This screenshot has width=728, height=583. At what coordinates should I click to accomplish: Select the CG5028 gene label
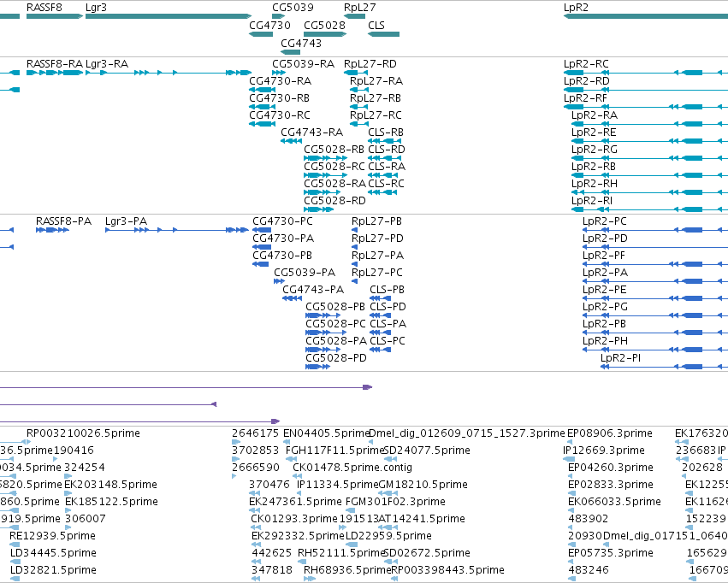(324, 25)
